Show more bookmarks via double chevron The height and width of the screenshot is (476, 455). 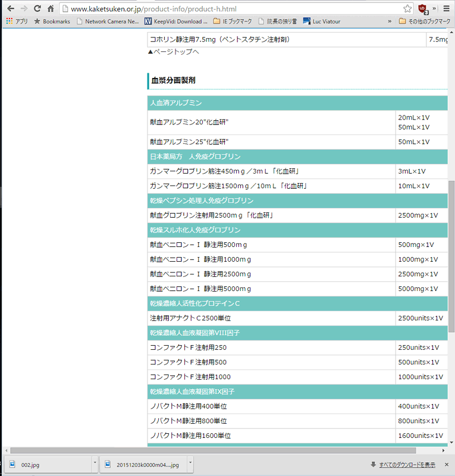pyautogui.click(x=390, y=21)
